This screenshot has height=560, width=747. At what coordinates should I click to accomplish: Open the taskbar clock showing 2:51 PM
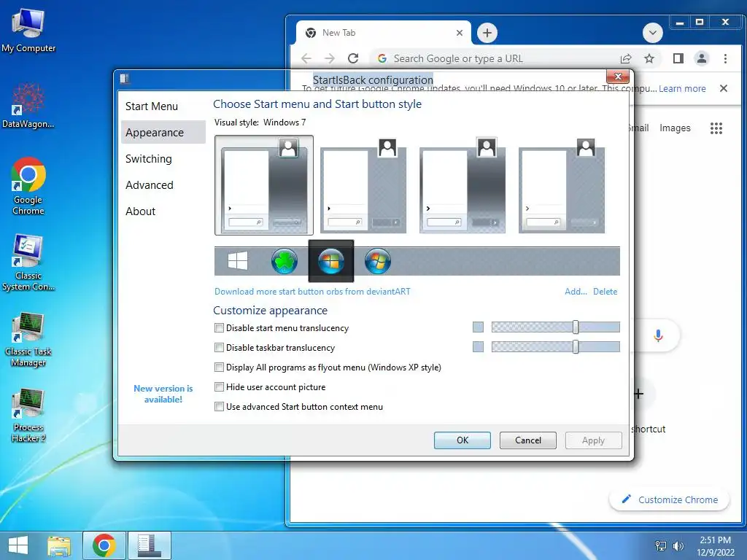[x=715, y=546]
